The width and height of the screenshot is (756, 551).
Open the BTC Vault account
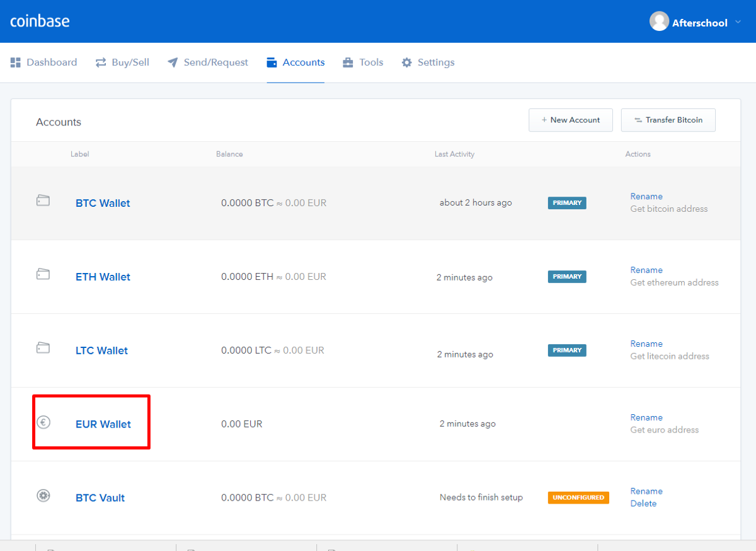[100, 498]
